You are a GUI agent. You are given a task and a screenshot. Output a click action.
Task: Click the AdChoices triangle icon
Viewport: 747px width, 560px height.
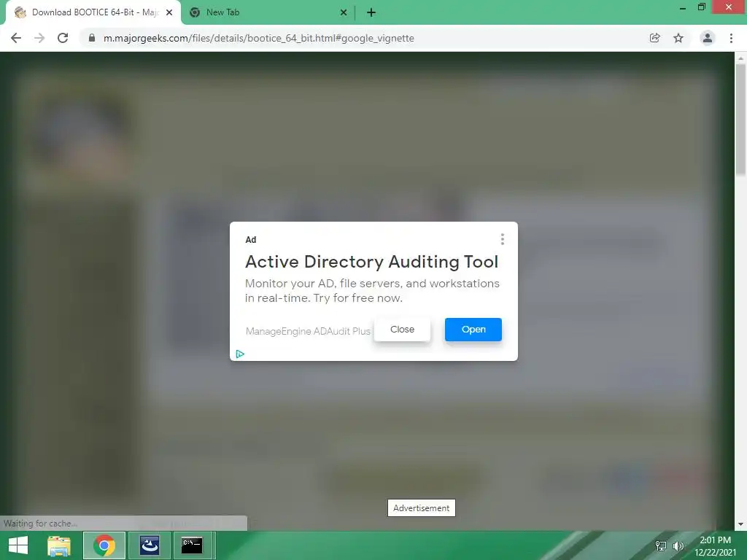[x=240, y=354]
